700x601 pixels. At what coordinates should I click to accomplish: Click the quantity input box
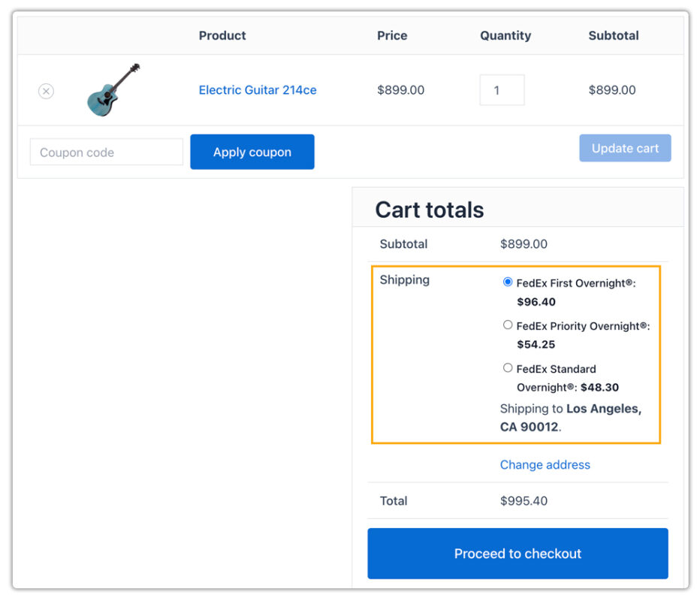pos(502,90)
